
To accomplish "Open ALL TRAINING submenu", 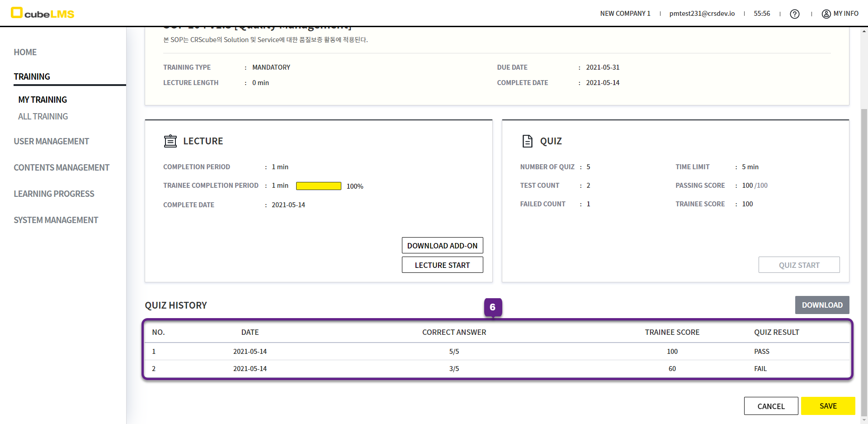I will coord(43,116).
